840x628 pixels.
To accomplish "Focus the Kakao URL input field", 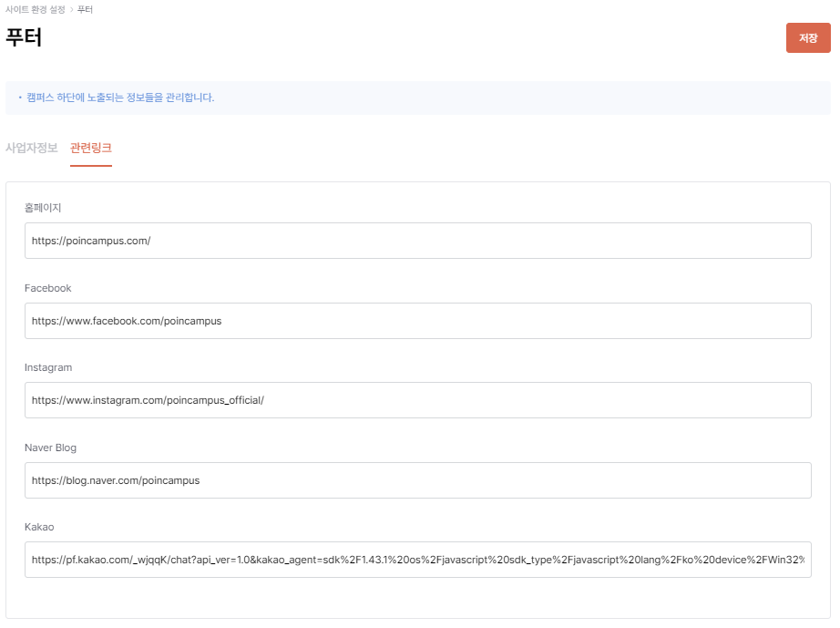I will tap(418, 560).
